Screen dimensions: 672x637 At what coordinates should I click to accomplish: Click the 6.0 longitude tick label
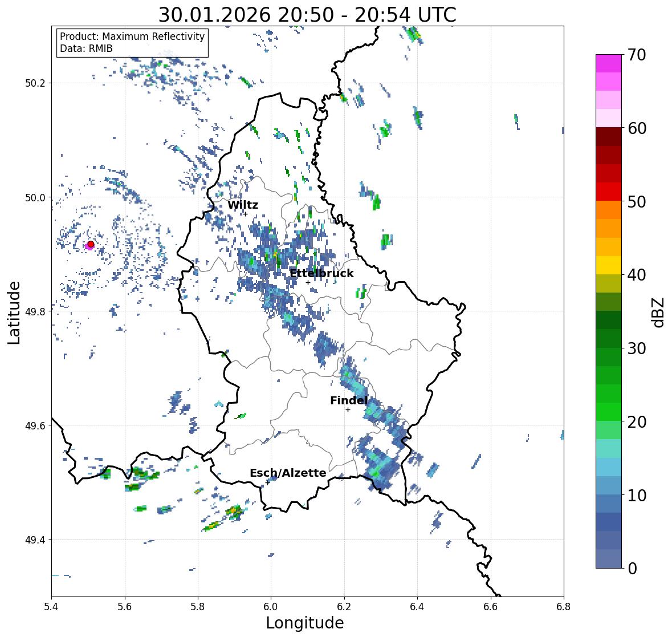[x=271, y=607]
